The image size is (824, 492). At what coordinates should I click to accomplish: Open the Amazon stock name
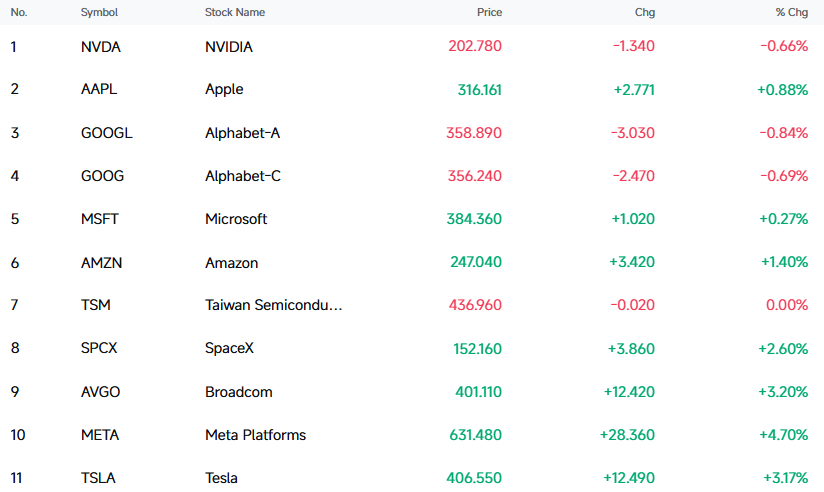pos(232,263)
